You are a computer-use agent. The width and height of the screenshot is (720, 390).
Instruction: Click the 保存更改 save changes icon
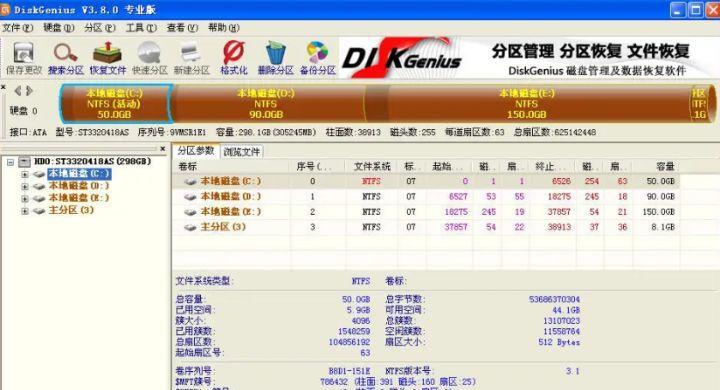[23, 58]
